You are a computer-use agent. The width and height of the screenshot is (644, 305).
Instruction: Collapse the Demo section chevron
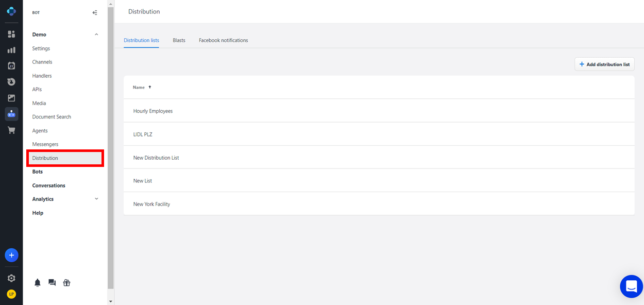96,35
